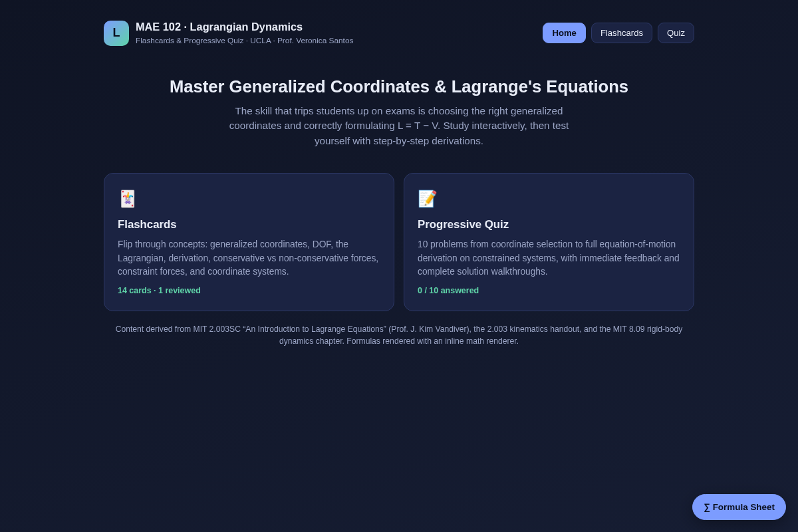Click the UCLA Prof. Veronica Santos subtitle
The image size is (798, 532).
tap(245, 41)
